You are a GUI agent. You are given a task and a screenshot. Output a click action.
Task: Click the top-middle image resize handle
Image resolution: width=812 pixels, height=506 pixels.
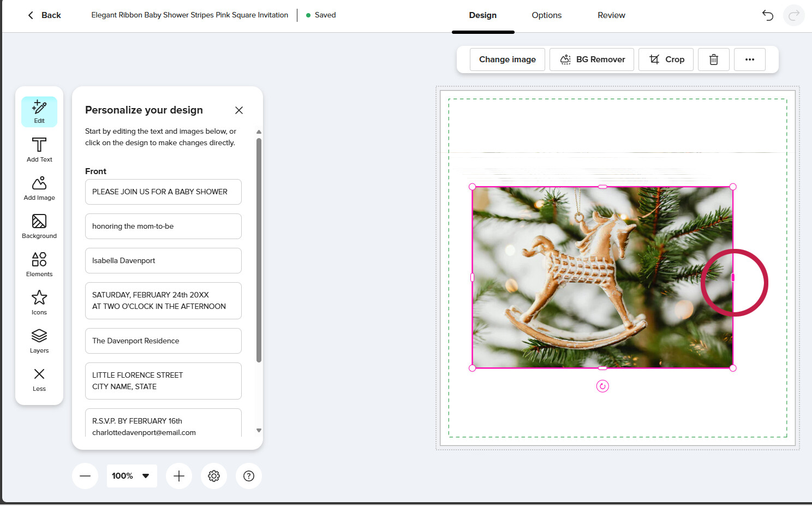[602, 187]
